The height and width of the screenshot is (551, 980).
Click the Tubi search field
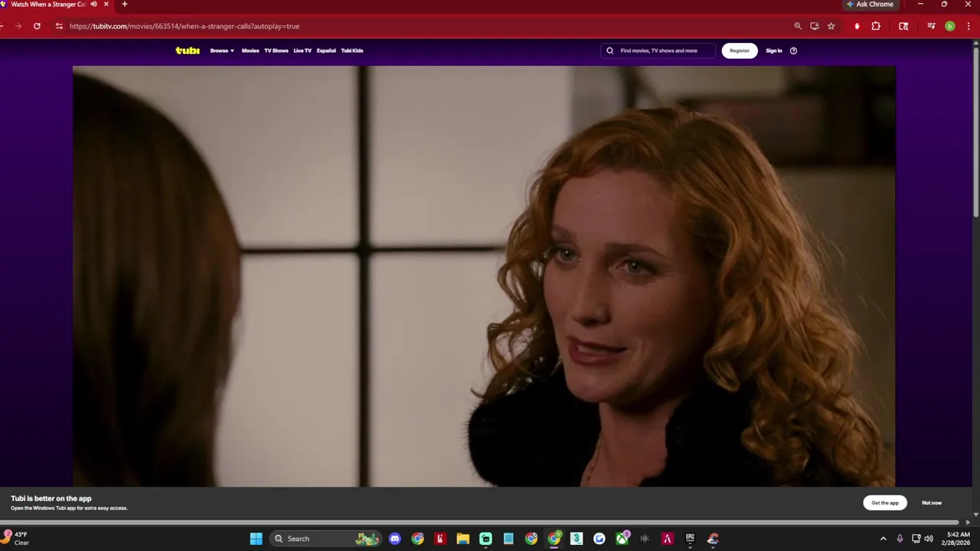pos(658,51)
